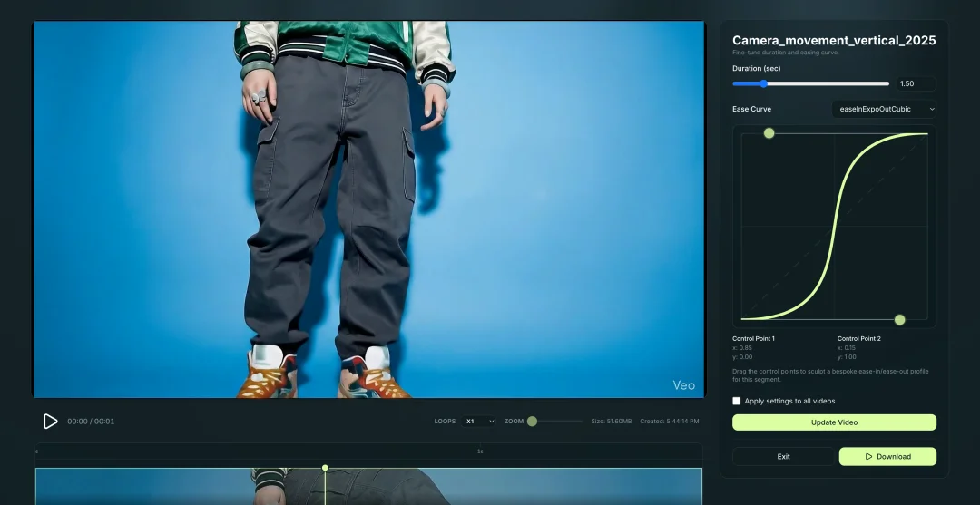
Task: Enable Apply settings to all videos
Action: pyautogui.click(x=737, y=401)
